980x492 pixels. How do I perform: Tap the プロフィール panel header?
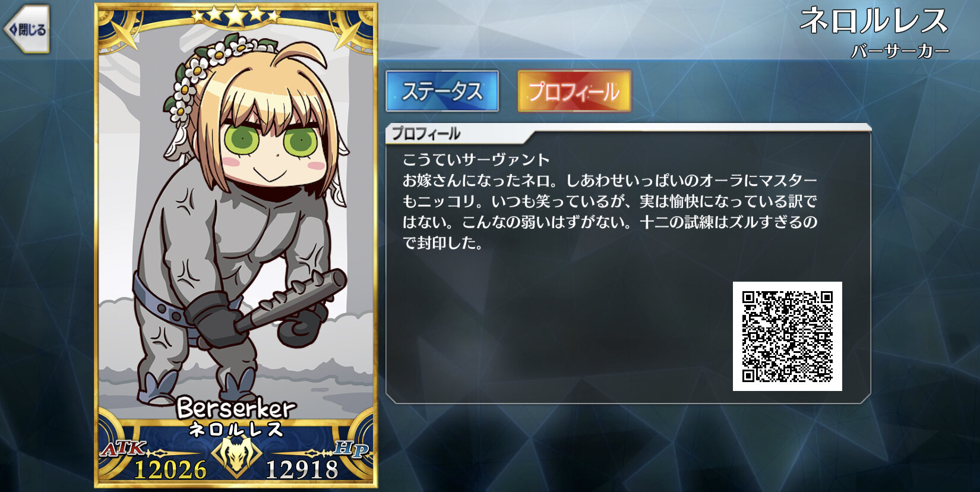[426, 134]
